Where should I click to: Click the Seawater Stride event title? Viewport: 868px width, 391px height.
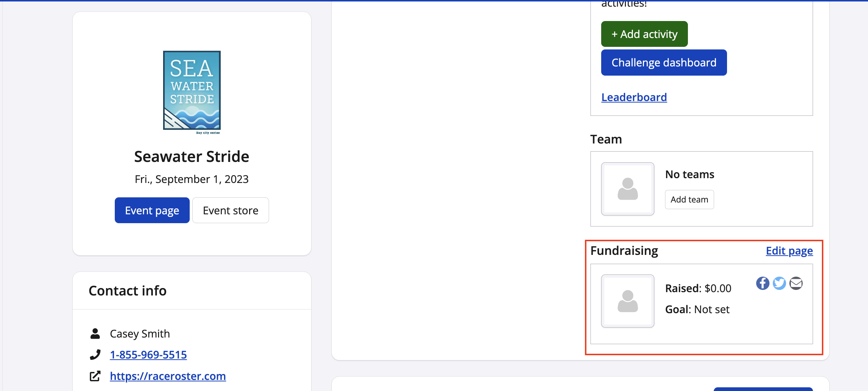pyautogui.click(x=192, y=156)
